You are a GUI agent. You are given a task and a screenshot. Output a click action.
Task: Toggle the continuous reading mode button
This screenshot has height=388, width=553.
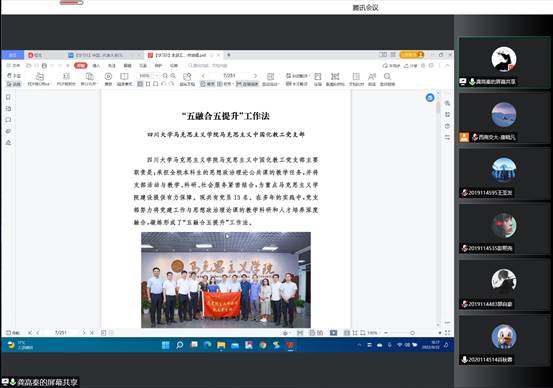click(x=247, y=84)
